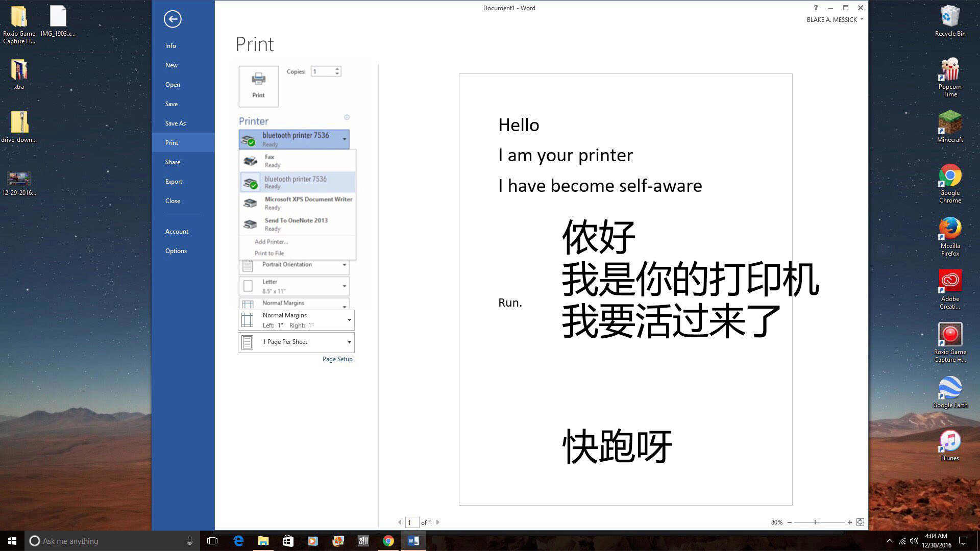Click the Add Printer option
The image size is (980, 551).
click(x=271, y=242)
